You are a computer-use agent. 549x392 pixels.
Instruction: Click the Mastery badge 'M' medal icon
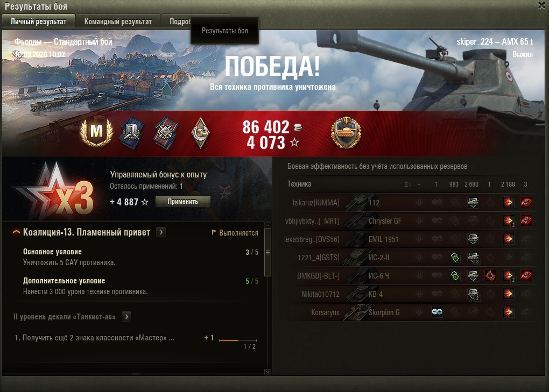96,132
